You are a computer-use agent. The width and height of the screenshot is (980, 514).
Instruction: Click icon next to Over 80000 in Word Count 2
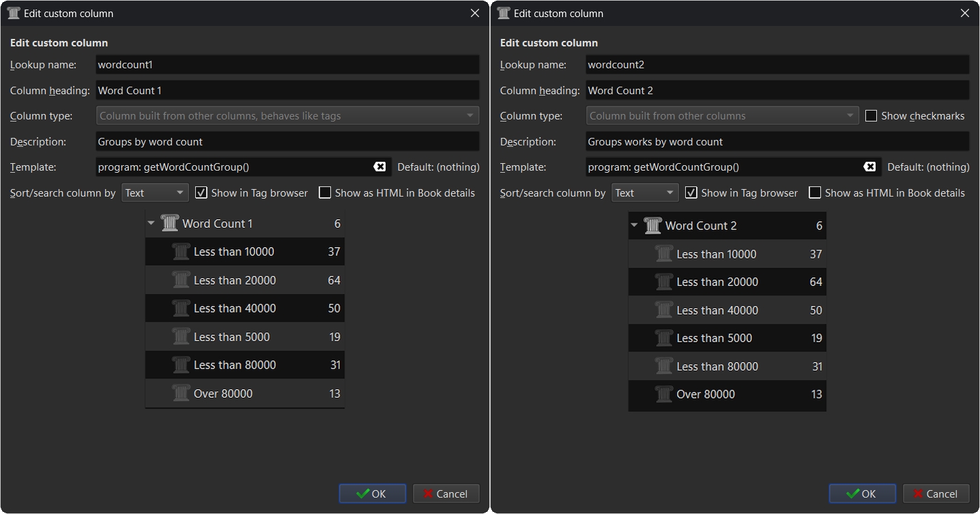pyautogui.click(x=664, y=394)
